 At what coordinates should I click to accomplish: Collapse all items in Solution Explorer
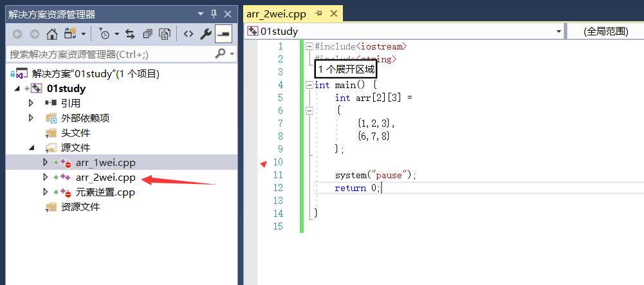coord(147,35)
